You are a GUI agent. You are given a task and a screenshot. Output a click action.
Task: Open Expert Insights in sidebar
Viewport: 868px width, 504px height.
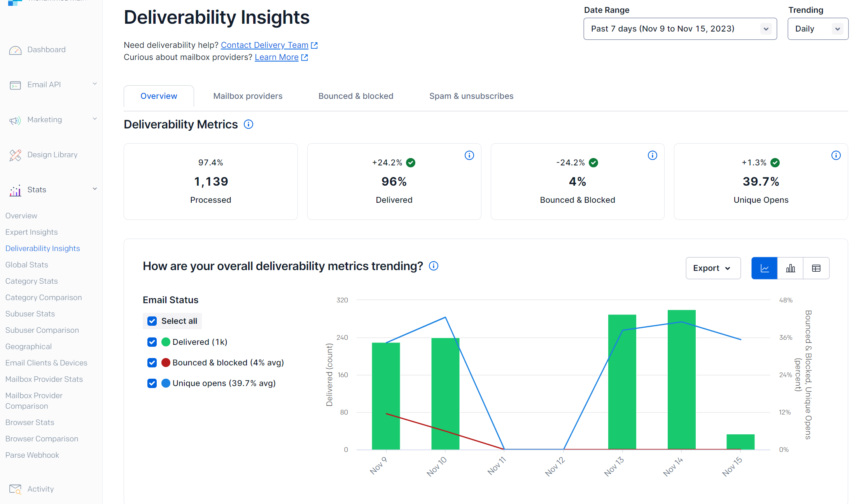tap(31, 232)
